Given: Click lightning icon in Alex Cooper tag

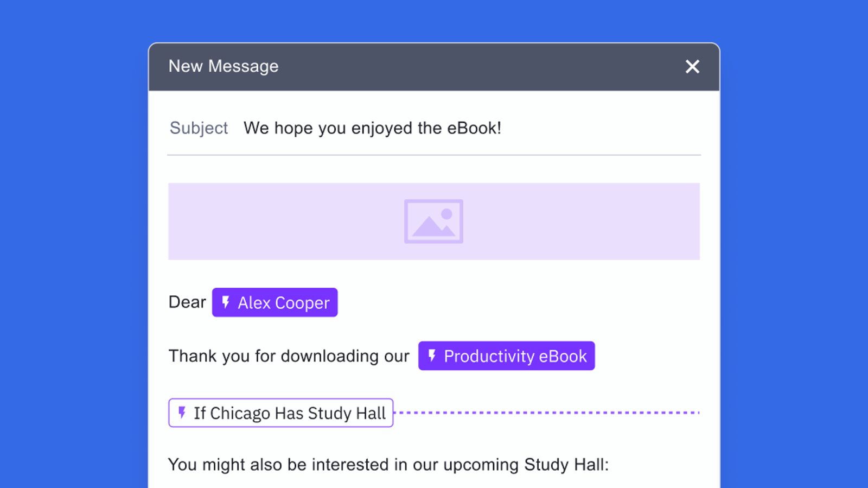Looking at the screenshot, I should coord(226,302).
